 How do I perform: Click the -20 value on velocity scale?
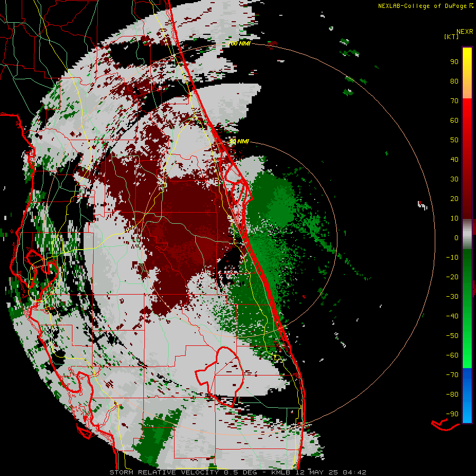[452, 277]
